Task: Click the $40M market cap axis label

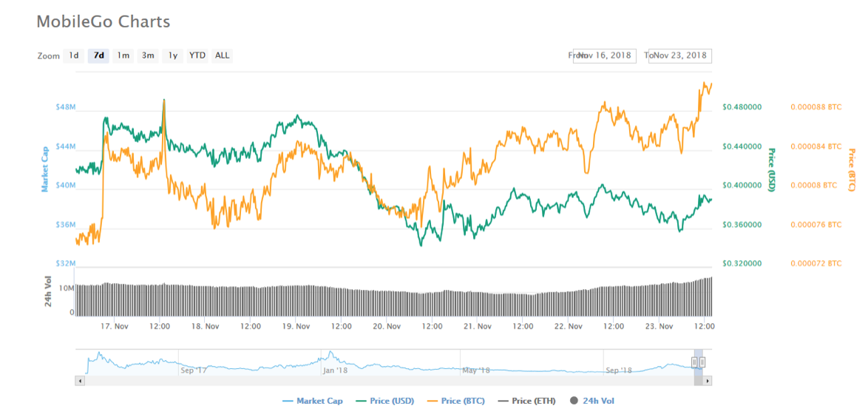Action: 67,186
